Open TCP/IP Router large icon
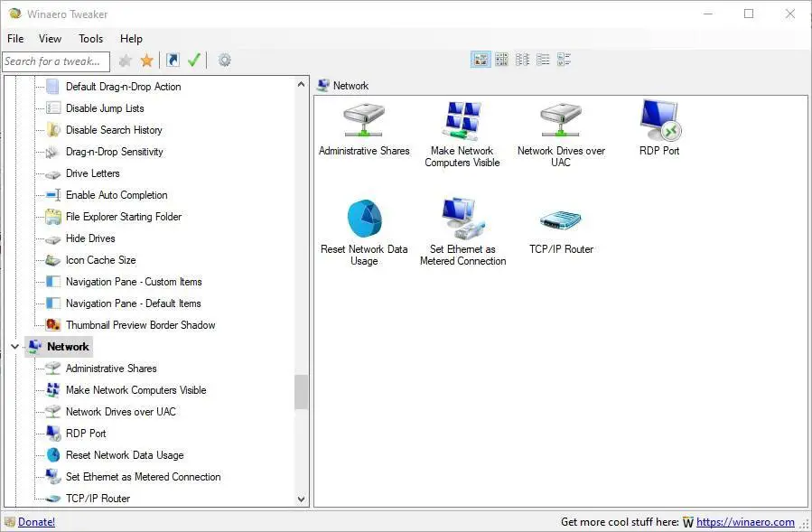The width and height of the screenshot is (812, 532). click(x=561, y=220)
